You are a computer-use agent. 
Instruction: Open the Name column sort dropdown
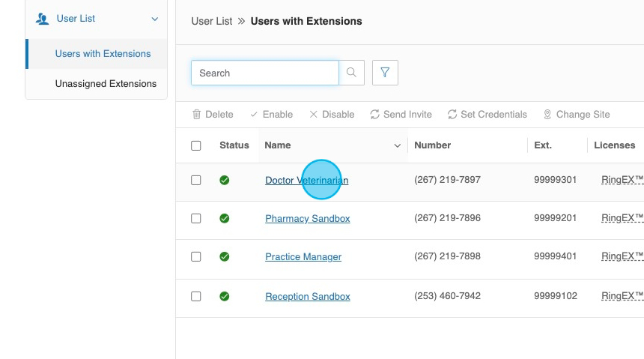click(397, 146)
